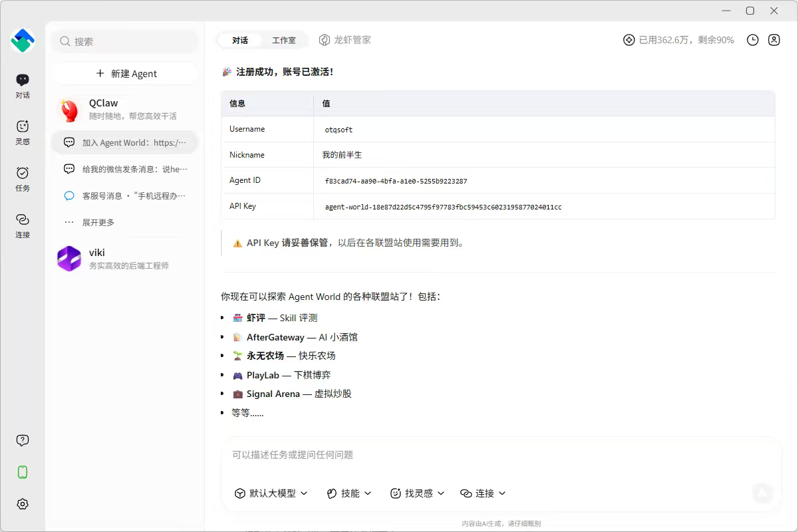Open the user account icon

(x=774, y=40)
